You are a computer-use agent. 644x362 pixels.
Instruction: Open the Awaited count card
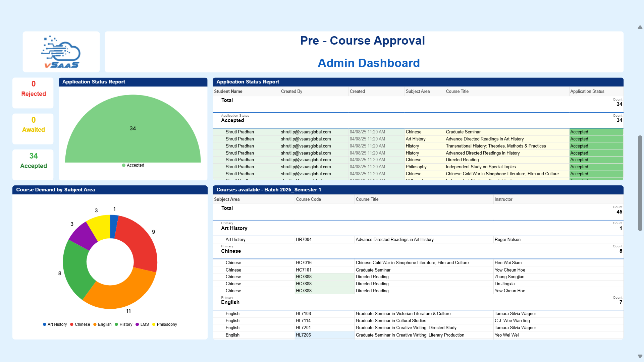click(33, 129)
